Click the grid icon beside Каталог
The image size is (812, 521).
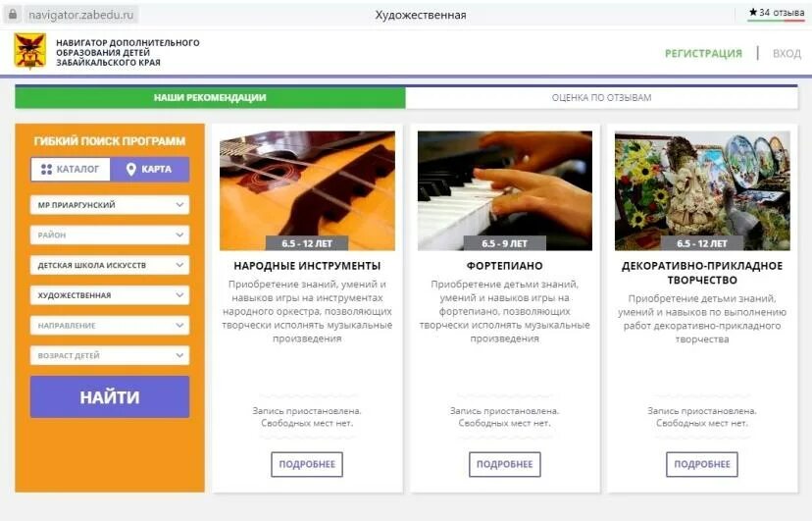tap(47, 170)
